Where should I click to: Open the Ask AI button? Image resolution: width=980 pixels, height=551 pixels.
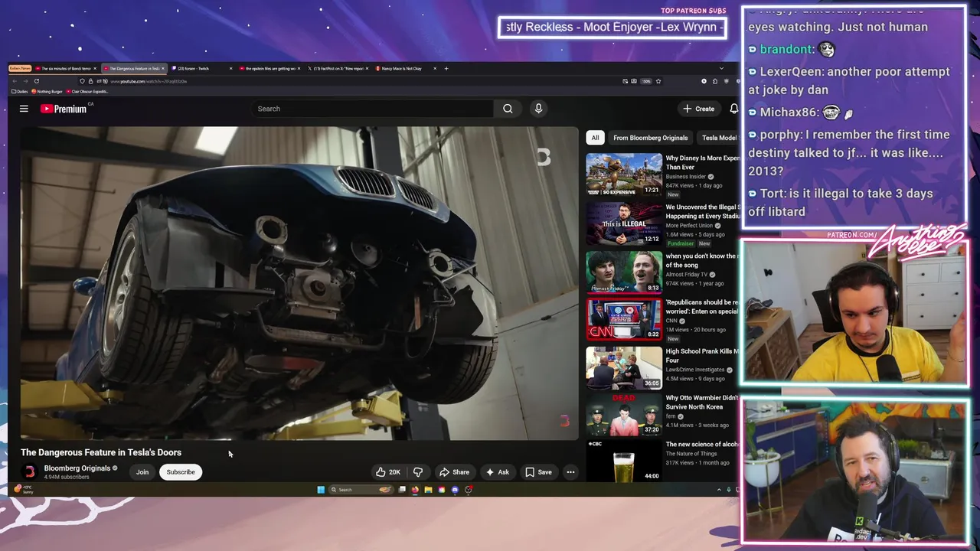[497, 472]
